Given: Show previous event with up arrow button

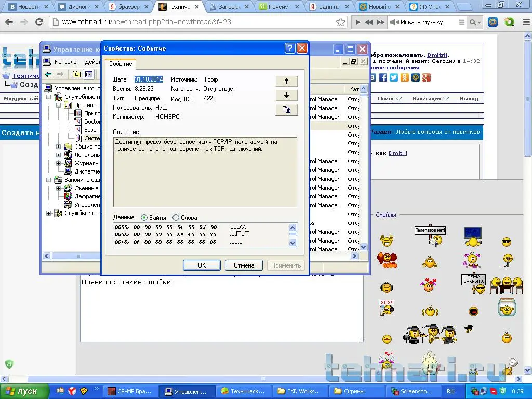Looking at the screenshot, I should click(286, 81).
